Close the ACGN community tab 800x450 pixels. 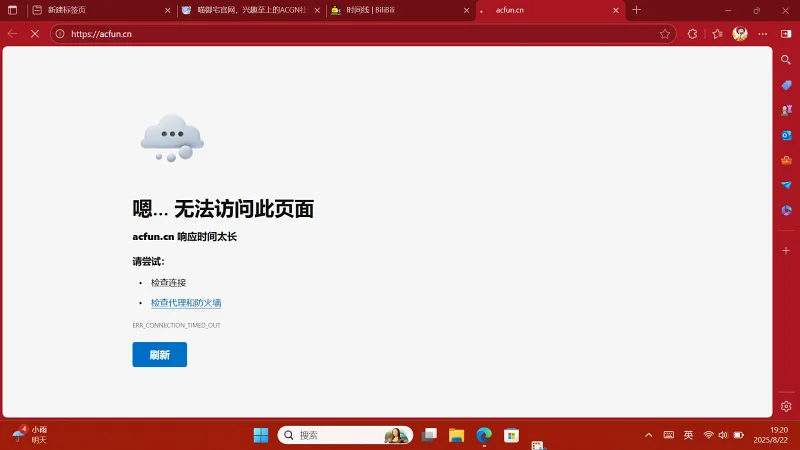317,10
